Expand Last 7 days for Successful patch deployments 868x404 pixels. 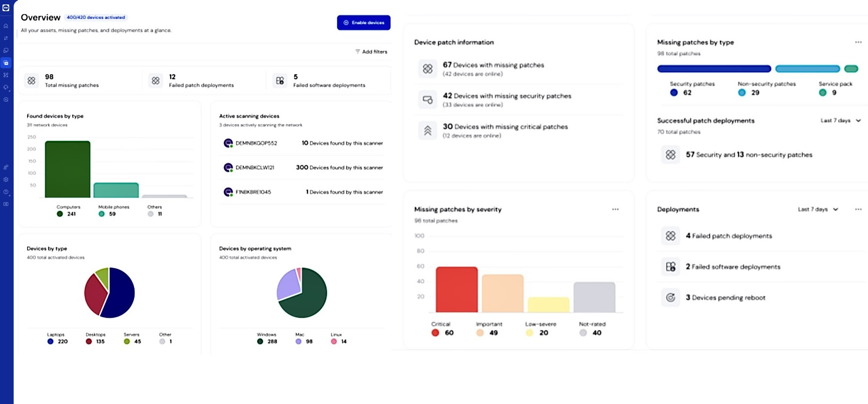[x=840, y=120]
